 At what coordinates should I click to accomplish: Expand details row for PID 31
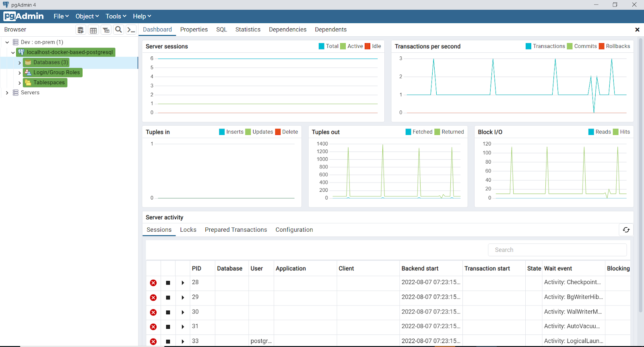183,327
